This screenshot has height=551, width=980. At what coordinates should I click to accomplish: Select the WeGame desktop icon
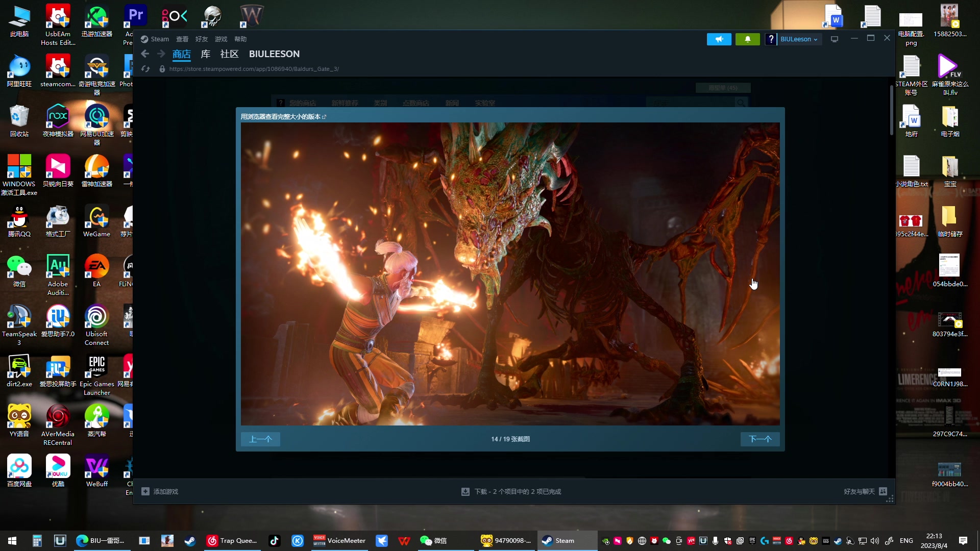tap(97, 221)
